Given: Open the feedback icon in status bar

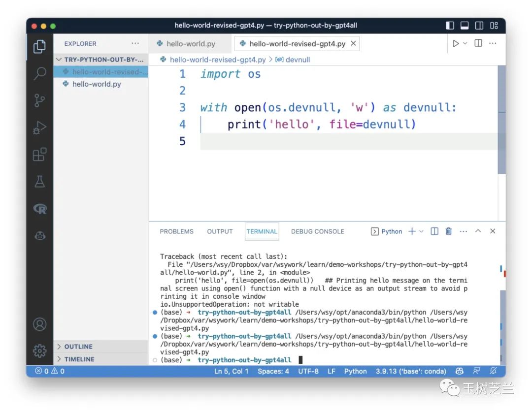Looking at the screenshot, I should [x=476, y=371].
